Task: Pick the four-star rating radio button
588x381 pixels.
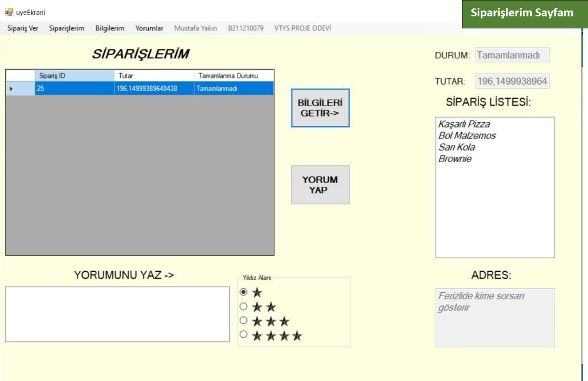Action: point(243,335)
